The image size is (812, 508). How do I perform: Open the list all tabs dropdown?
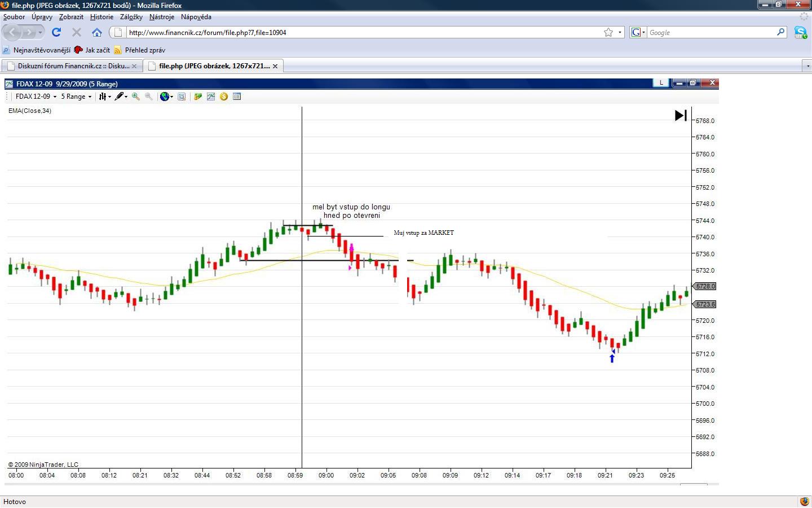[x=806, y=66]
